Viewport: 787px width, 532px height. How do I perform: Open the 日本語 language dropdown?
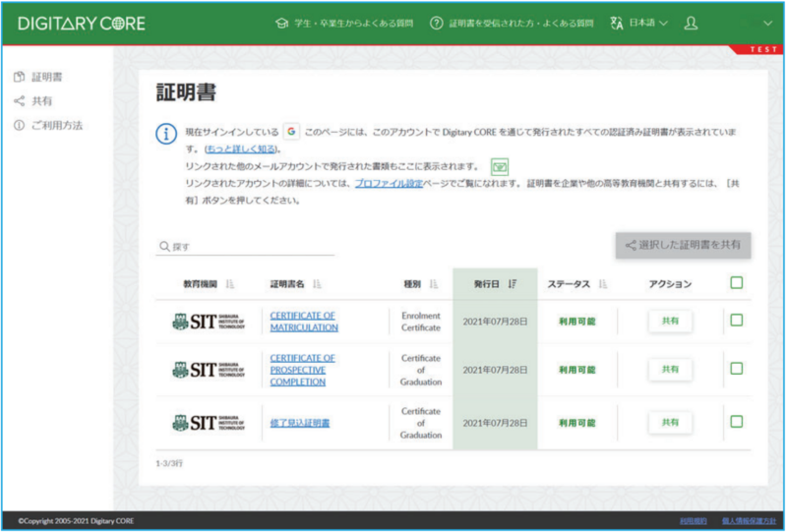(x=640, y=23)
